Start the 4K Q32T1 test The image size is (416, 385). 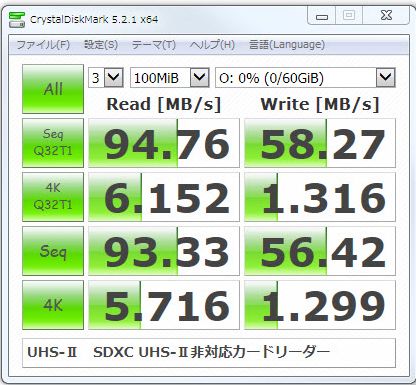[x=53, y=197]
